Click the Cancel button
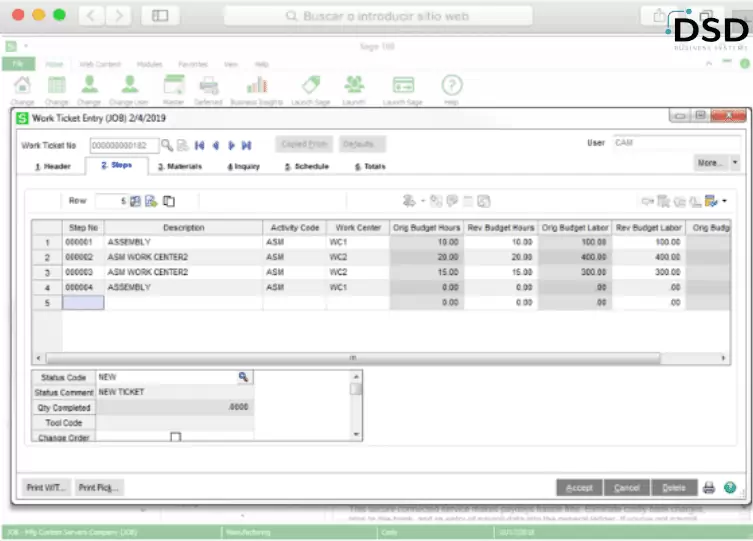The height and width of the screenshot is (541, 753). [627, 488]
